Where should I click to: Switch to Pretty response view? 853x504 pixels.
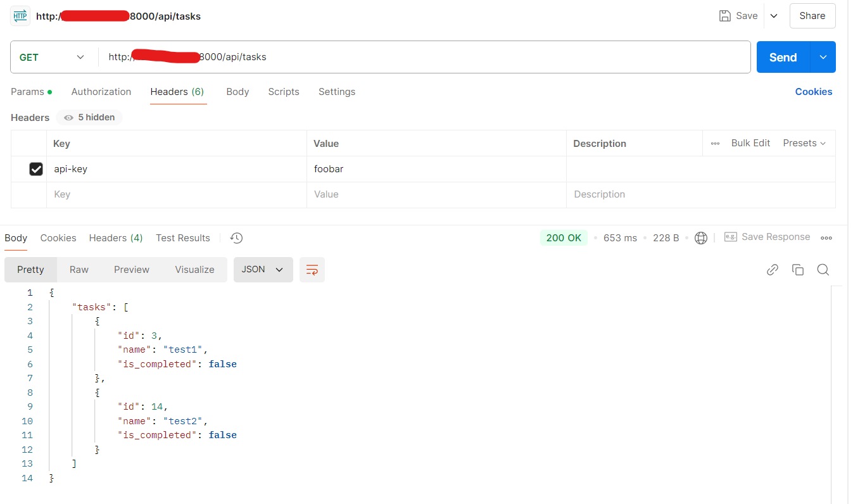point(30,270)
